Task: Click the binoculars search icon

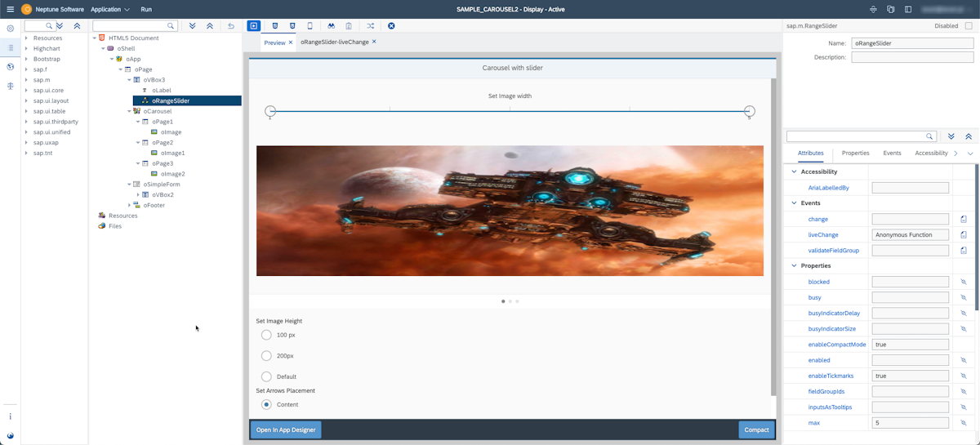Action: [x=331, y=26]
